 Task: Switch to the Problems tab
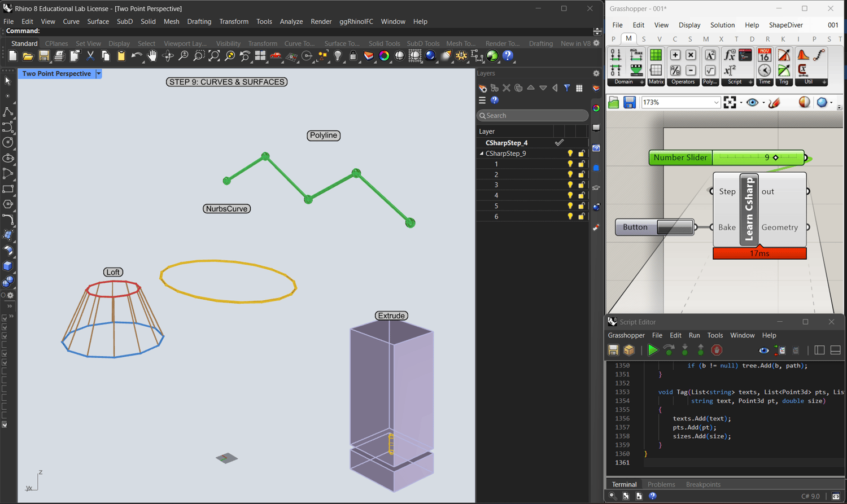point(661,484)
